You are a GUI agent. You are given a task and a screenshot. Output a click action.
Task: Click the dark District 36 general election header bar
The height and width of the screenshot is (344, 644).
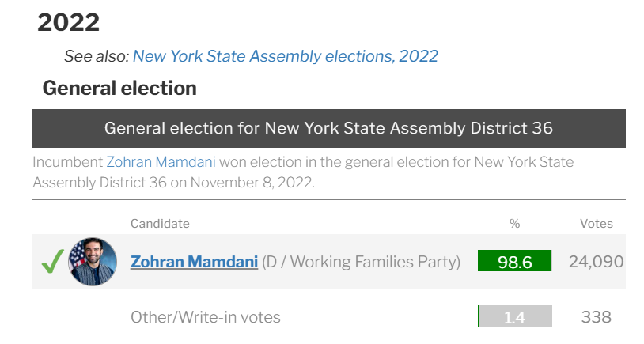point(328,128)
